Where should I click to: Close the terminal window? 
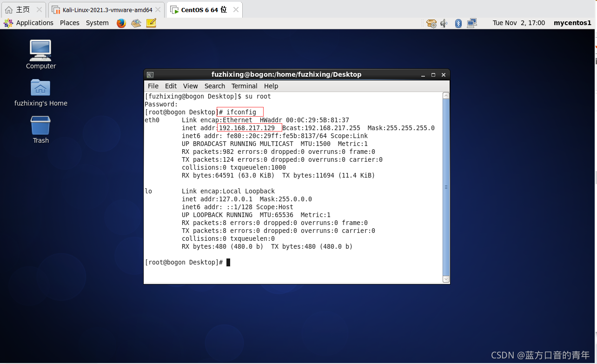coord(444,75)
